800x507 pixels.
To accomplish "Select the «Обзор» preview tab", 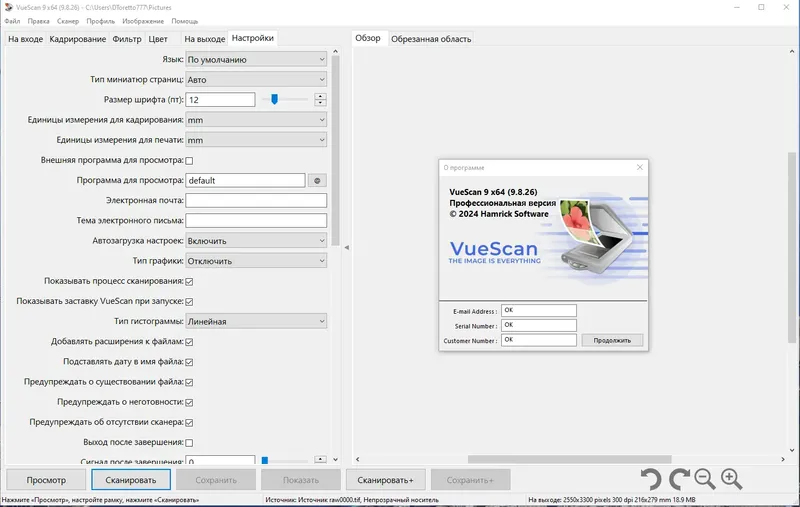I will (368, 38).
